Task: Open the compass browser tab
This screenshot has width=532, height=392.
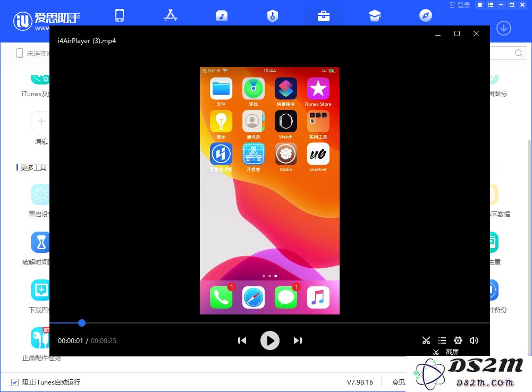Action: pos(426,15)
